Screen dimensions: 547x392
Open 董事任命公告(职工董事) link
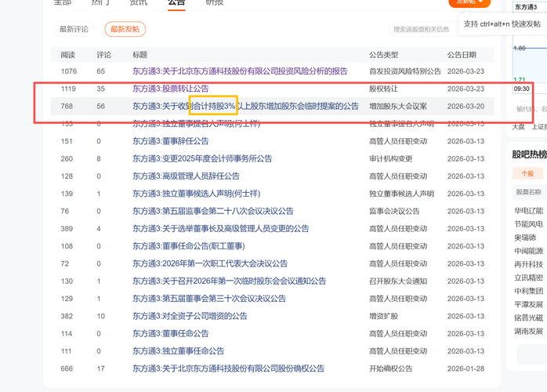189,246
